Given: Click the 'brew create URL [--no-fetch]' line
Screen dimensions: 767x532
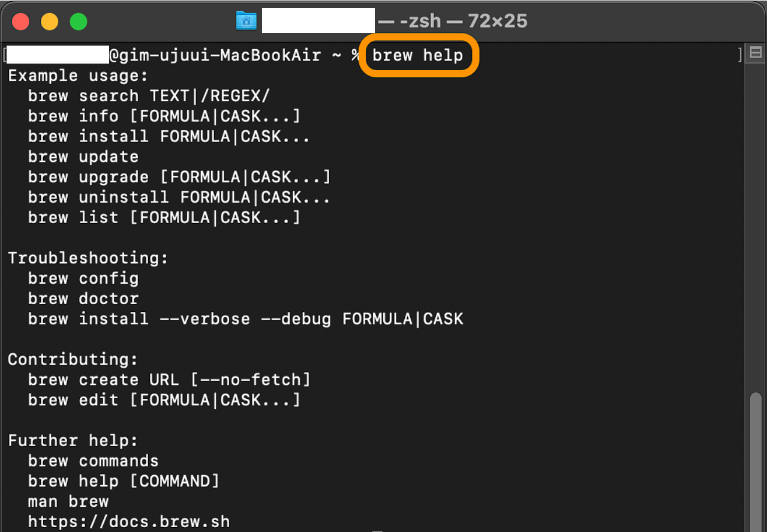Looking at the screenshot, I should click(169, 380).
